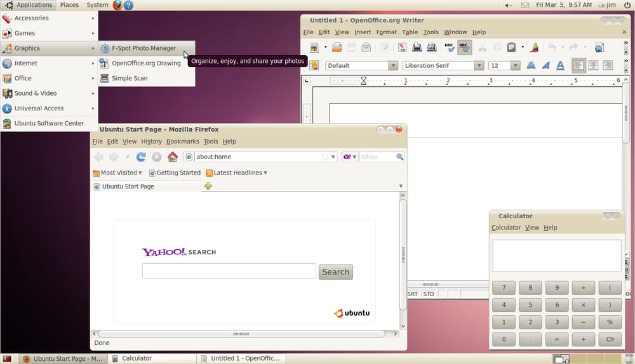635x364 pixels.
Task: Click the Firefox home icon
Action: [172, 157]
